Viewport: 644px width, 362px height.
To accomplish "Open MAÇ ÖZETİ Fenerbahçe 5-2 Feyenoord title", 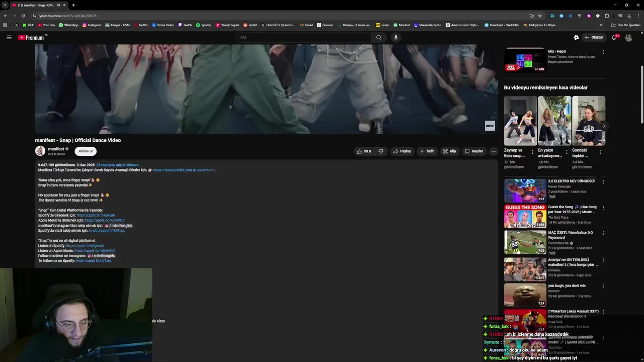I will pos(571,235).
